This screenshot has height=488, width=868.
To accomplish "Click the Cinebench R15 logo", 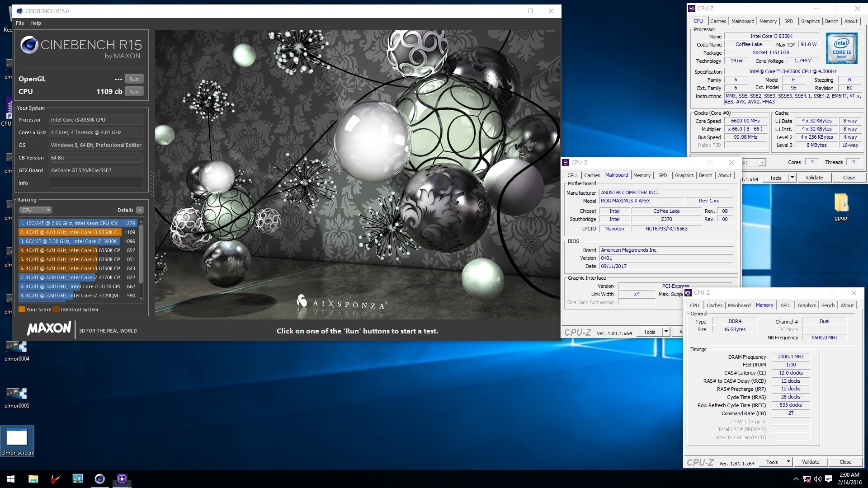I will (x=81, y=48).
